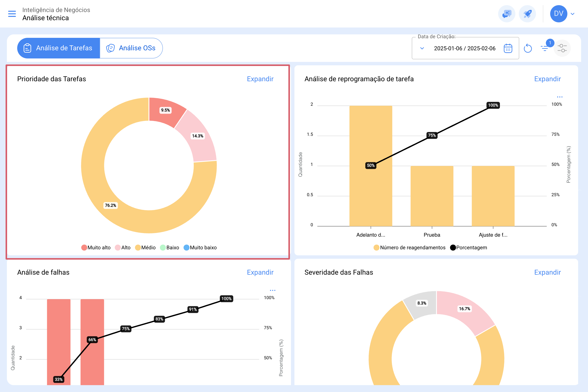Open the Análise de falhas three-dots menu
This screenshot has height=392, width=588.
point(273,291)
